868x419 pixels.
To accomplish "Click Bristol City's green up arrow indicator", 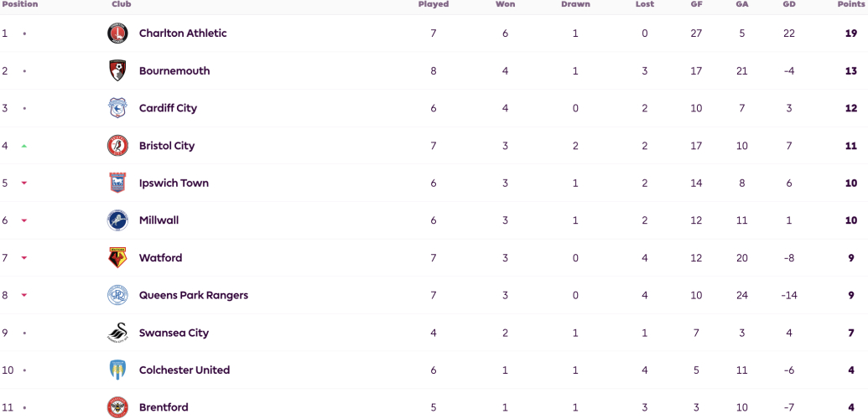I will pos(24,146).
